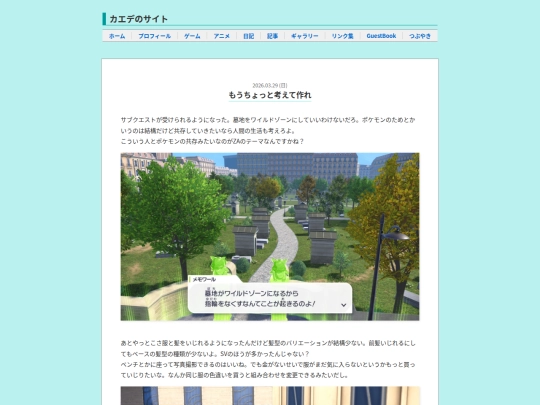Screen dimensions: 540x405
Task: Select ゲーム in the navigation bar
Action: point(192,36)
